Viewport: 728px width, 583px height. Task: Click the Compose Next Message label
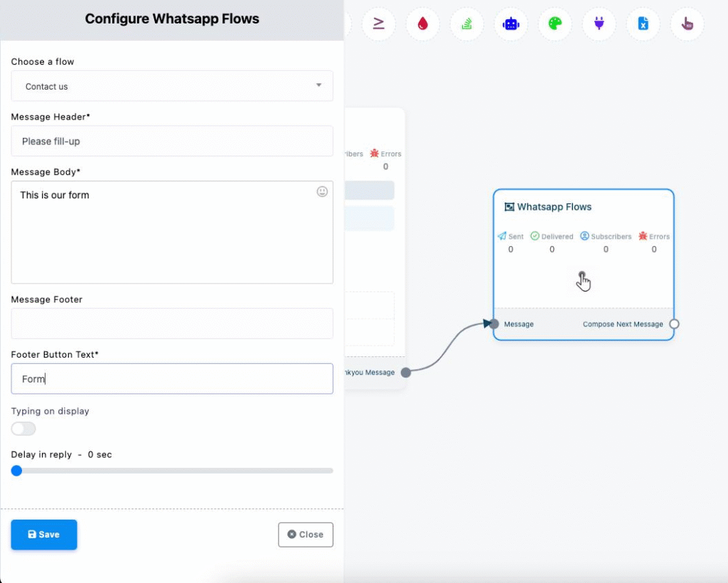[623, 324]
